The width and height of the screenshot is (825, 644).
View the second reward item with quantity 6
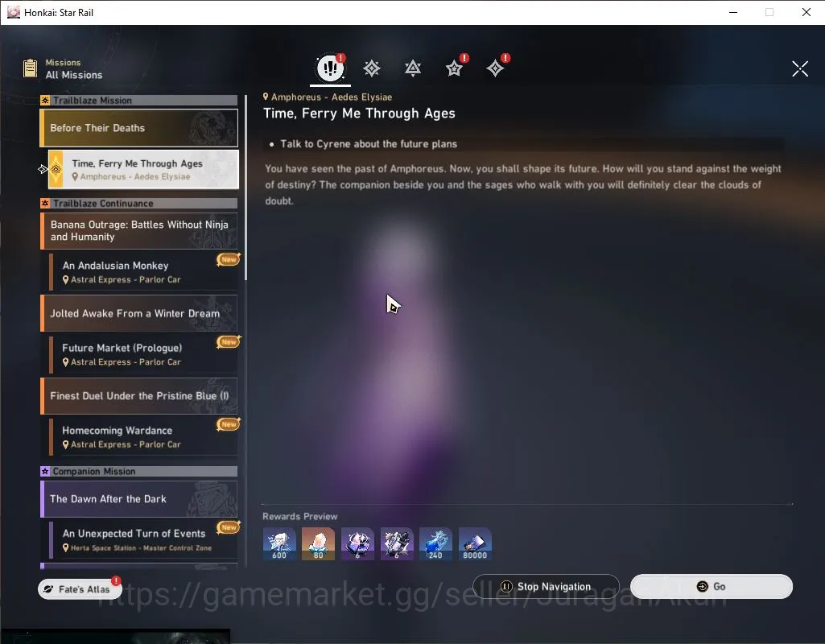(397, 544)
